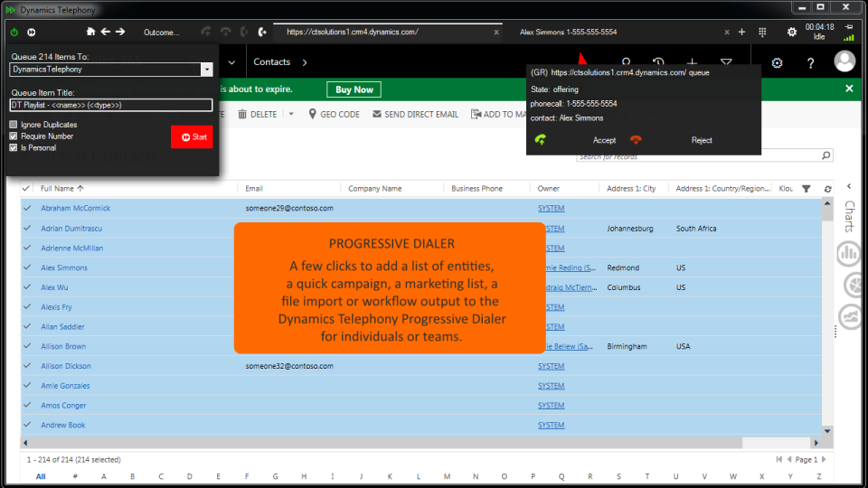Open the help question mark
This screenshot has width=868, height=488.
(x=810, y=63)
